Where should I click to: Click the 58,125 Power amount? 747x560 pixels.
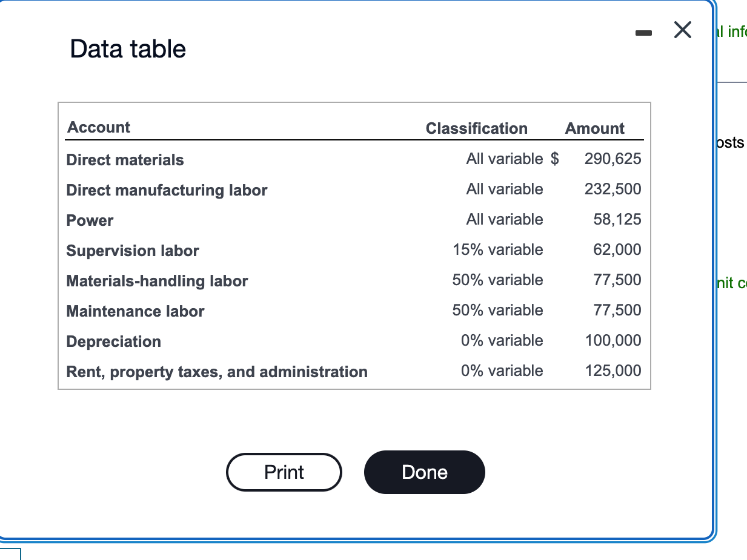(617, 219)
